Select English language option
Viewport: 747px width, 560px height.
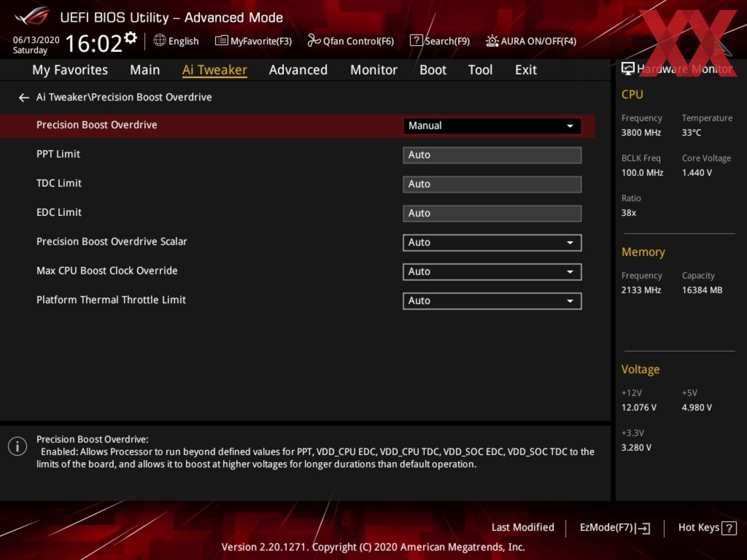(183, 41)
